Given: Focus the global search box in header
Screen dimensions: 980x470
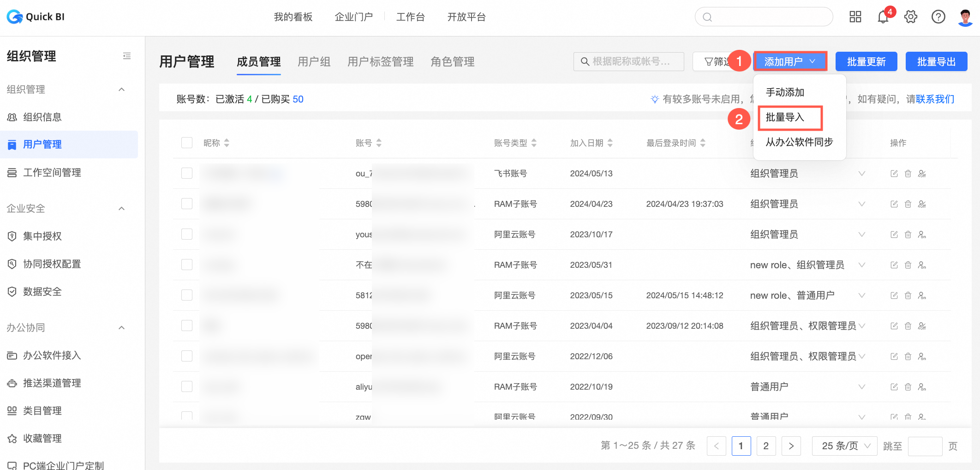Looking at the screenshot, I should coord(764,17).
